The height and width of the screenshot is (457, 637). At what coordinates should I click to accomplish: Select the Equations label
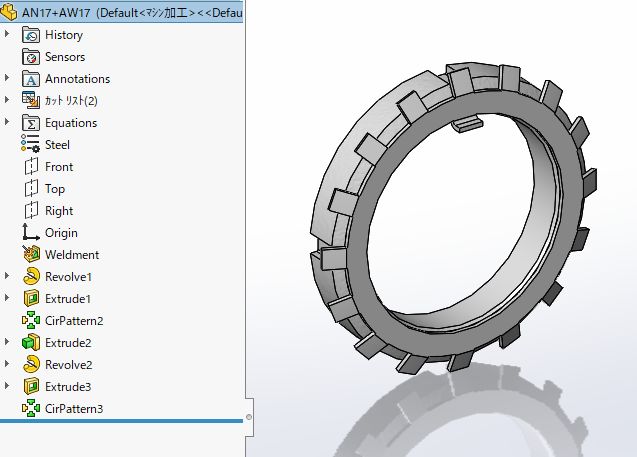(x=71, y=123)
